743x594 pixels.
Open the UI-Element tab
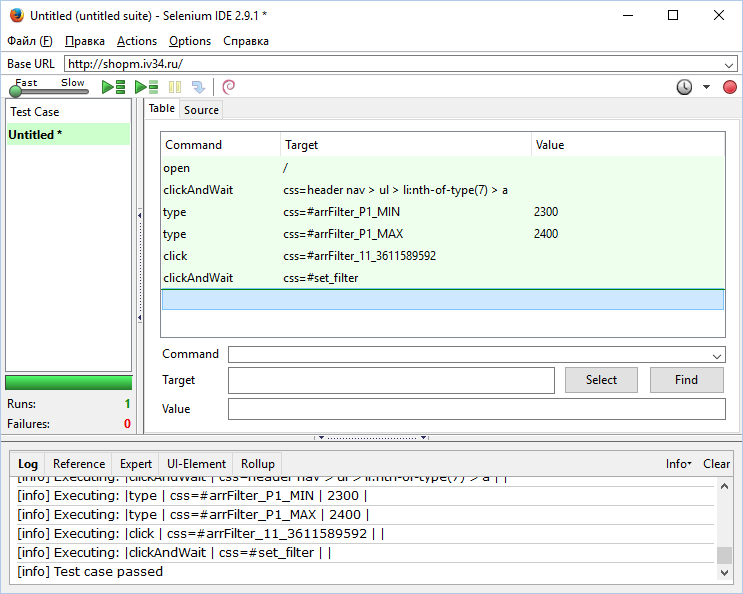(x=197, y=464)
